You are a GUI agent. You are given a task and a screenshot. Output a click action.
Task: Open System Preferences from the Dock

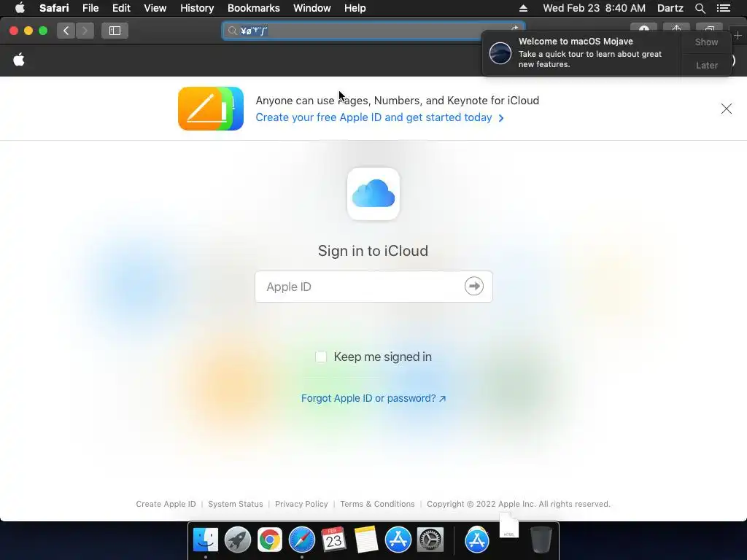click(430, 540)
